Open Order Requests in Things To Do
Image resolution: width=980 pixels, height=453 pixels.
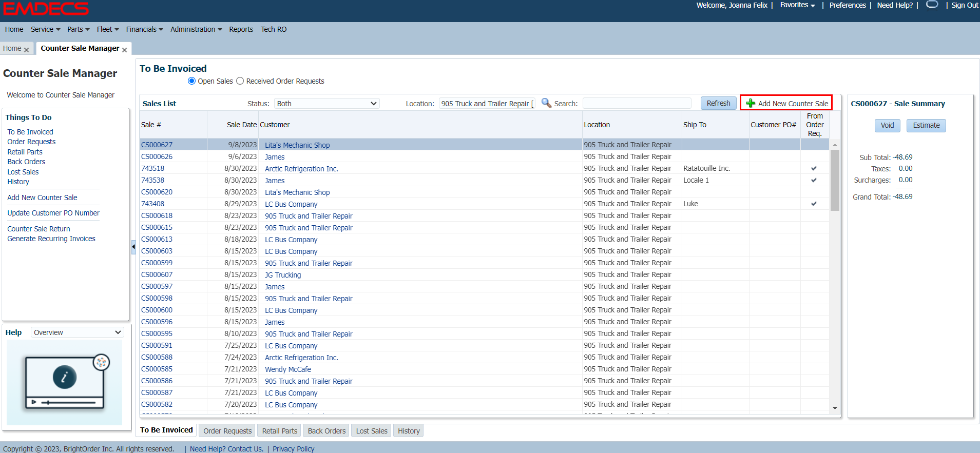[31, 142]
